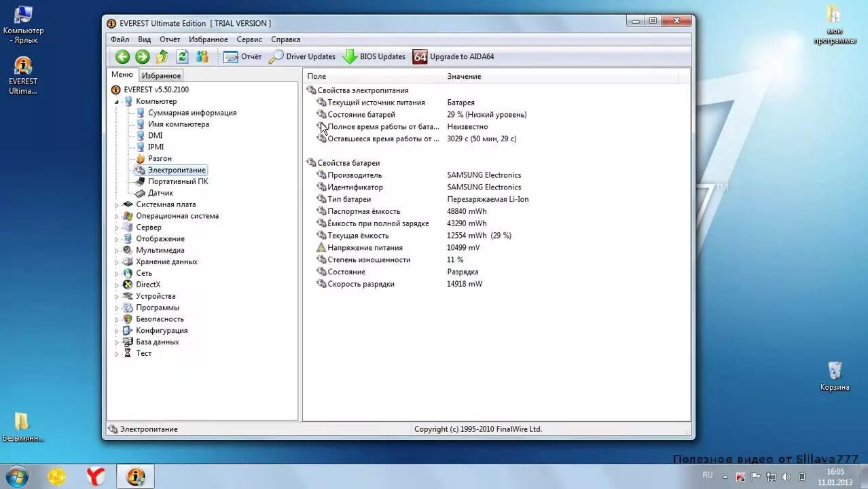This screenshot has height=489, width=868.
Task: Open the Вид menu
Action: click(144, 39)
